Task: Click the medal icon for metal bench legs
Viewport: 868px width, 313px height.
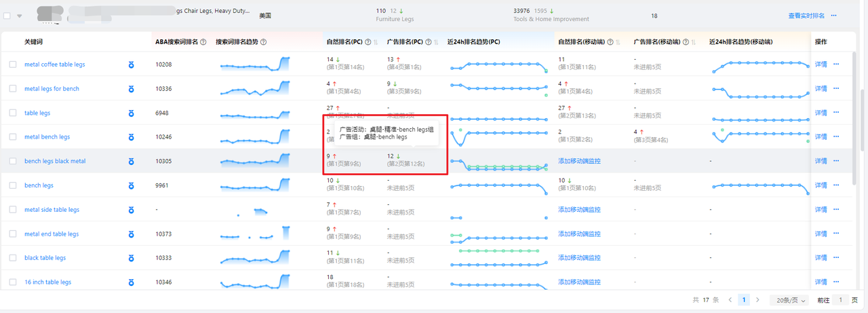Action: point(132,137)
